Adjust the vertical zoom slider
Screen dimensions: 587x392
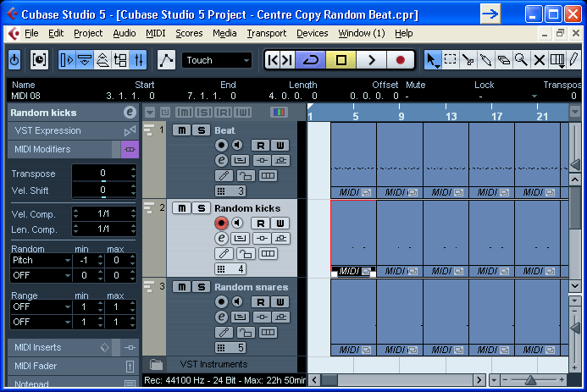(x=575, y=329)
